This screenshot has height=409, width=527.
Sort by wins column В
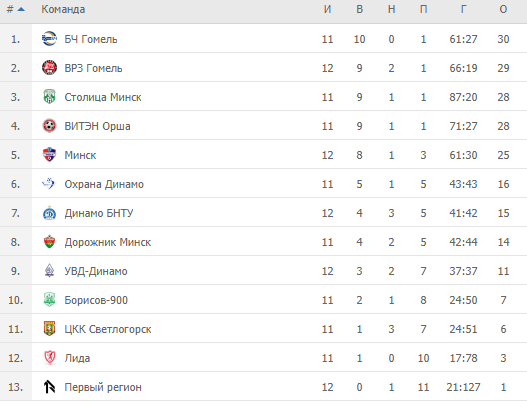[359, 9]
